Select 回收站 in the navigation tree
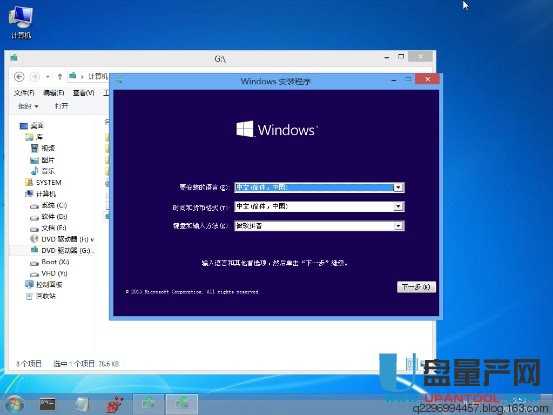The image size is (553, 415). 46,296
